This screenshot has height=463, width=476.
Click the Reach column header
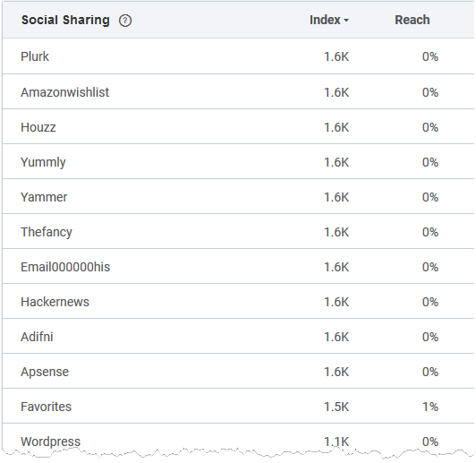click(412, 20)
